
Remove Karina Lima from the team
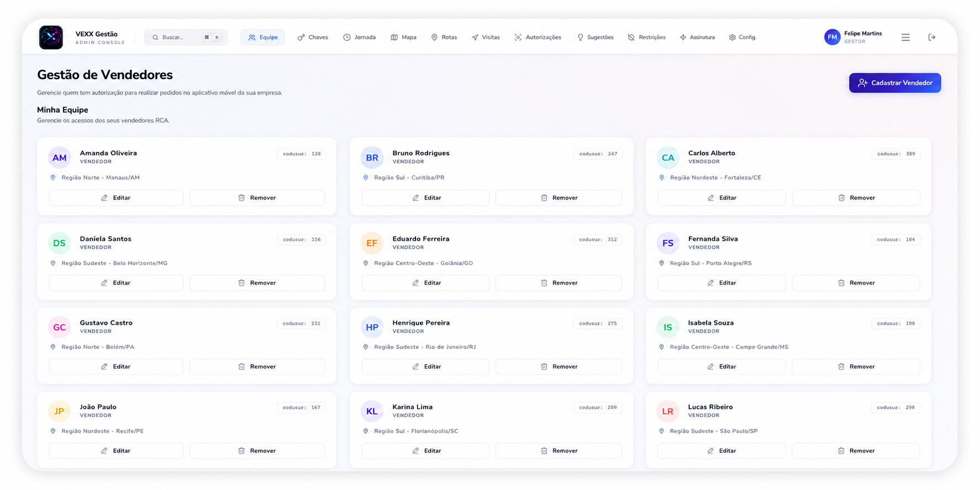[559, 451]
